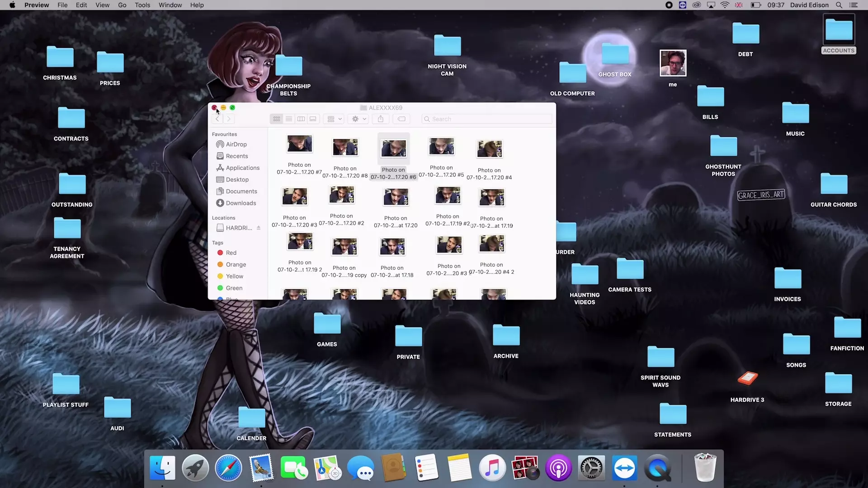Go back in the Finder window
This screenshot has height=488, width=868.
[x=217, y=119]
